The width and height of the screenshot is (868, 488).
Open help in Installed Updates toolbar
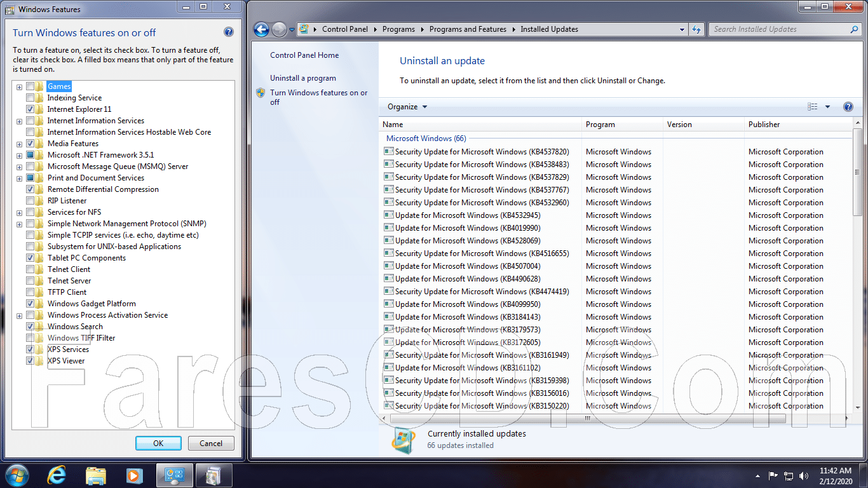(x=848, y=107)
